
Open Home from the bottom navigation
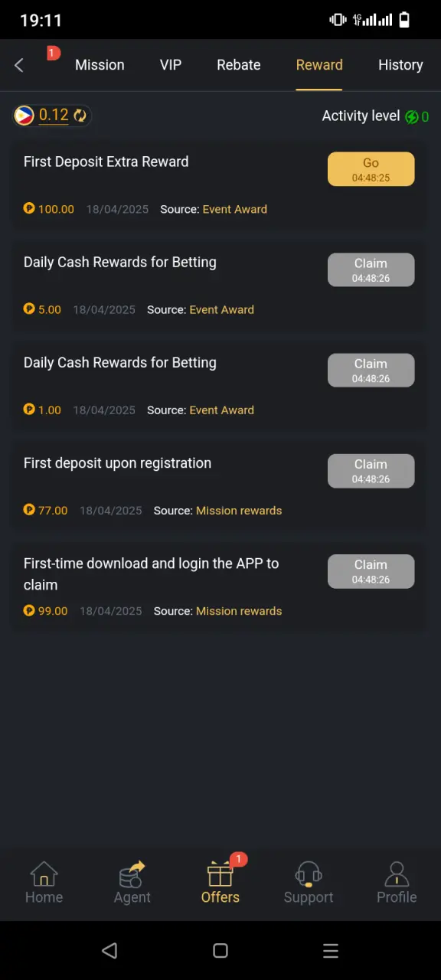tap(44, 883)
